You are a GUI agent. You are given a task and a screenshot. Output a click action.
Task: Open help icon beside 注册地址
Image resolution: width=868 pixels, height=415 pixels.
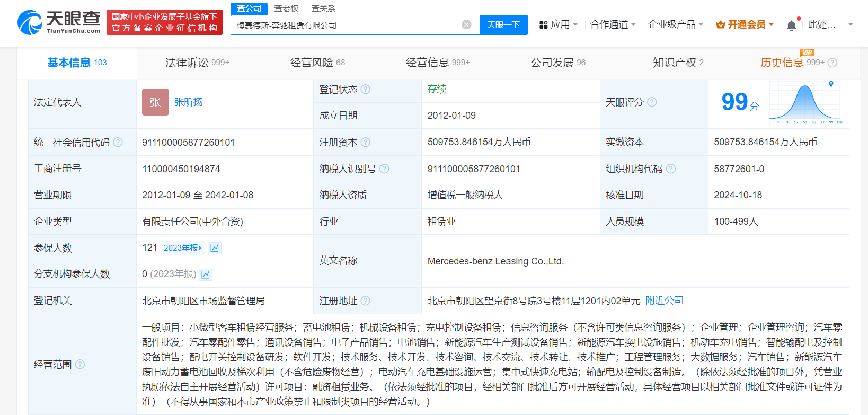(366, 301)
